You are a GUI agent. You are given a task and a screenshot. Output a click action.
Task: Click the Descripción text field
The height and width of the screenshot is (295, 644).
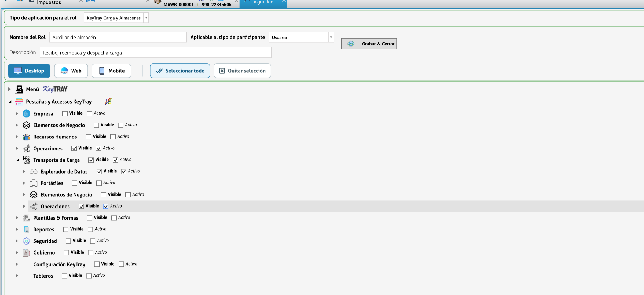coord(156,53)
